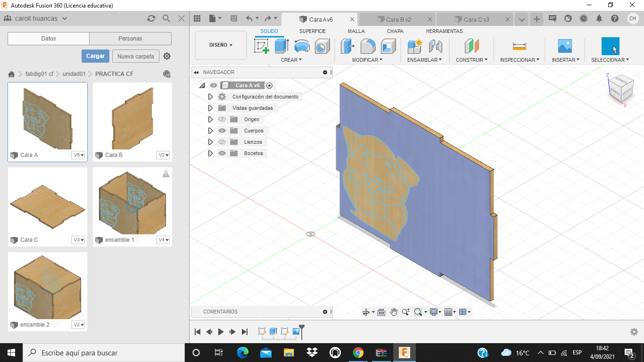This screenshot has height=362, width=644.
Task: Click the Look At tool
Action: (381, 312)
